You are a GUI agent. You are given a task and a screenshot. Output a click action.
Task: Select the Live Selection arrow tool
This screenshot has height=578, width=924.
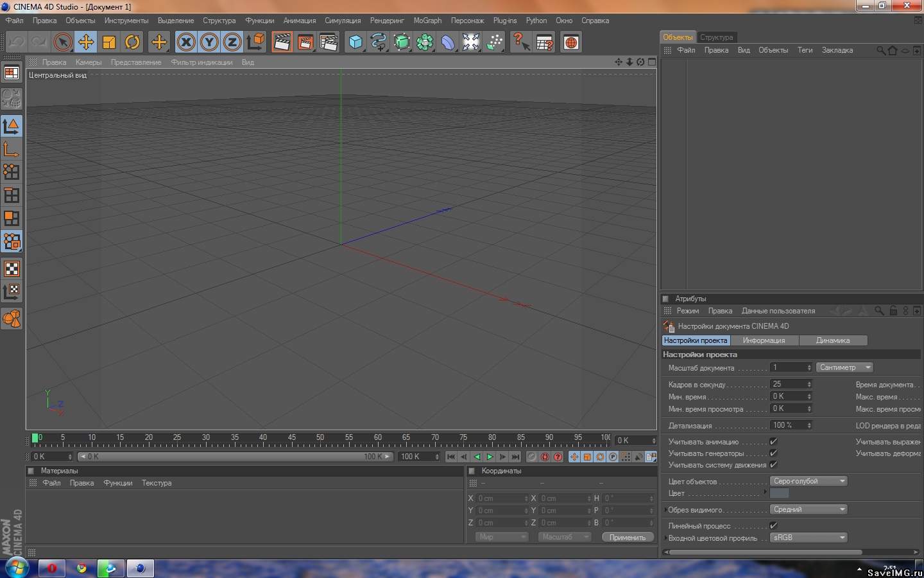62,42
